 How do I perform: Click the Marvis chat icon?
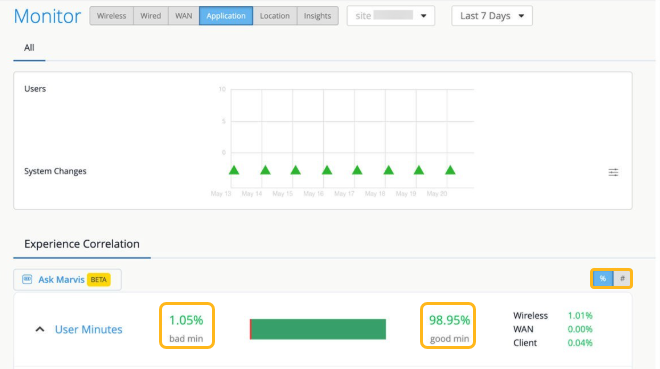27,279
